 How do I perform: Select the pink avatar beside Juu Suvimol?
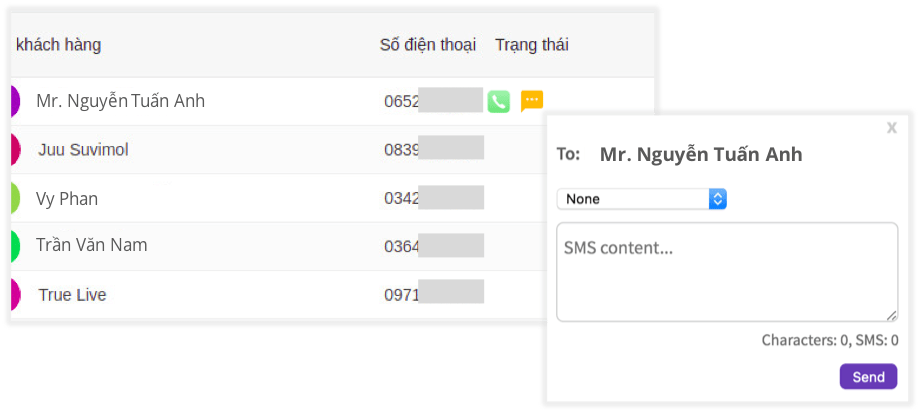15,150
